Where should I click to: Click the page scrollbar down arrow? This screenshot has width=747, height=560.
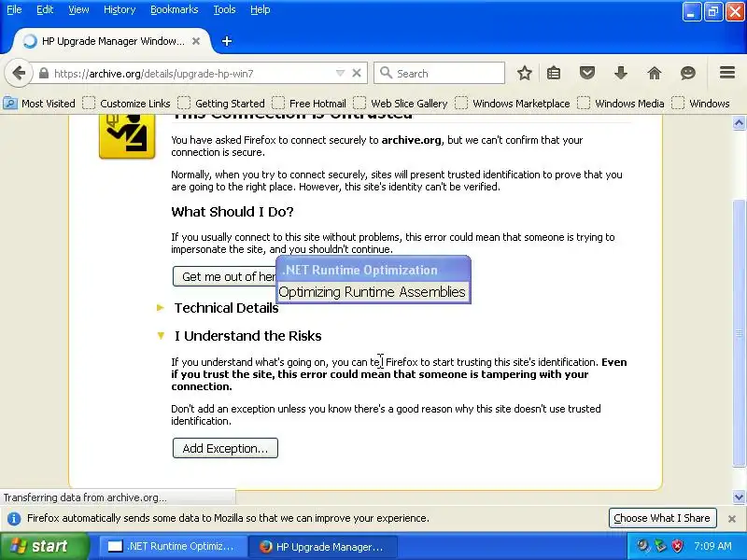click(739, 497)
